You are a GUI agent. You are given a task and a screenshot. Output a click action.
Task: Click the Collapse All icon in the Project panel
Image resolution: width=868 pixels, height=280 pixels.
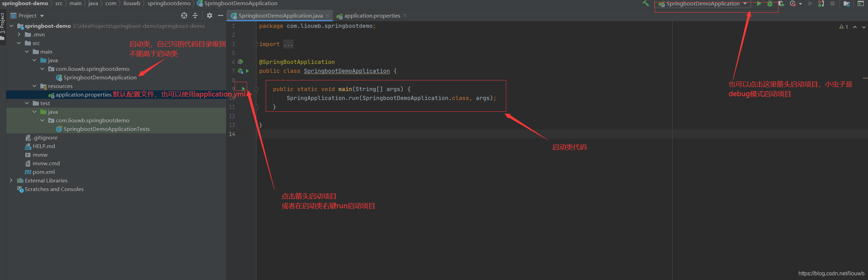tap(195, 15)
